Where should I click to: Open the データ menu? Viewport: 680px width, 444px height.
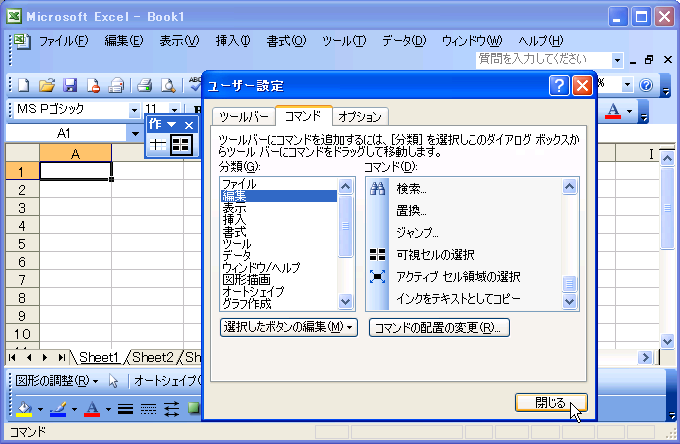[404, 41]
